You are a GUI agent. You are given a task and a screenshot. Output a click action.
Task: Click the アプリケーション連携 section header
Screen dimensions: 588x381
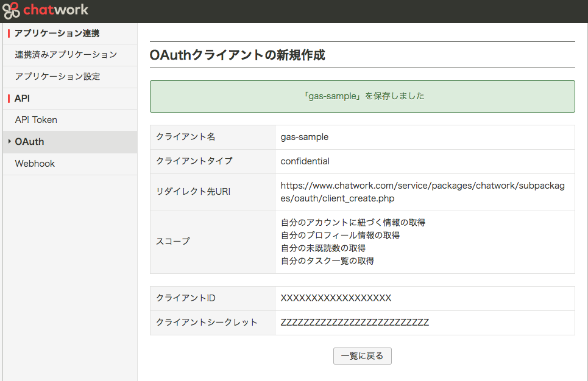pos(57,33)
